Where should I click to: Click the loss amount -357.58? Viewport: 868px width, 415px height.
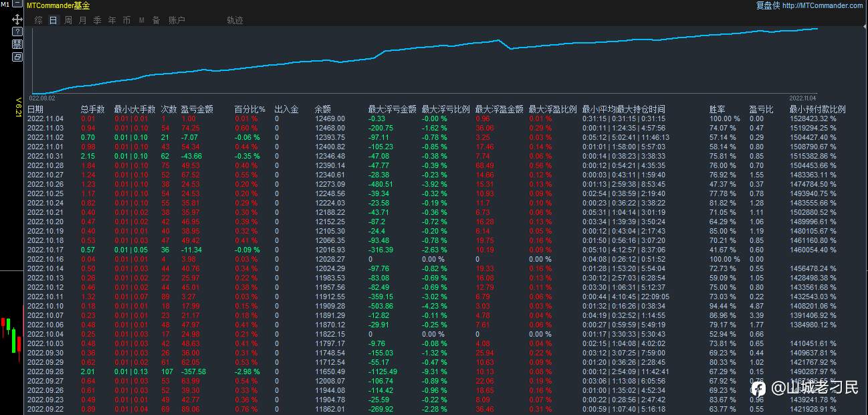click(x=193, y=371)
